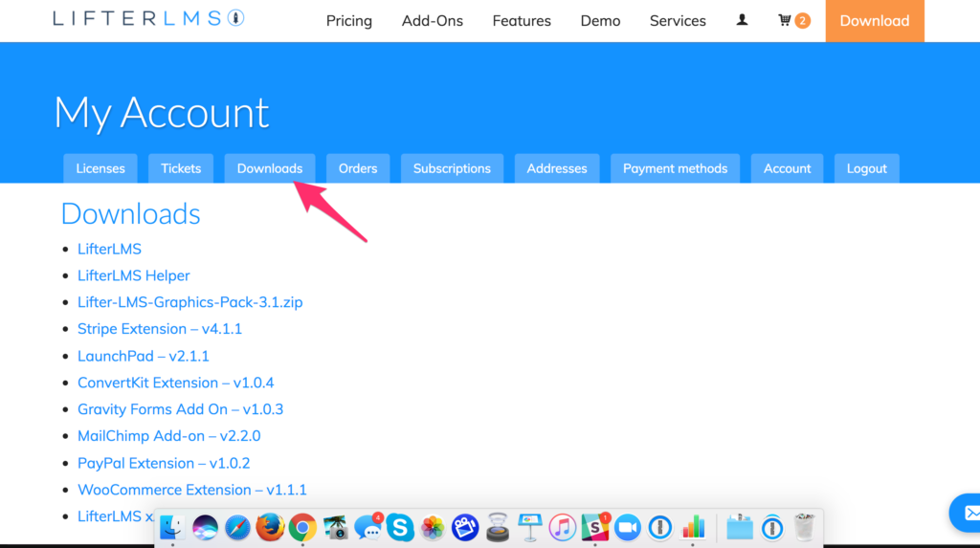Screen dimensions: 980x548
Task: Select the Orders tab
Action: point(358,168)
